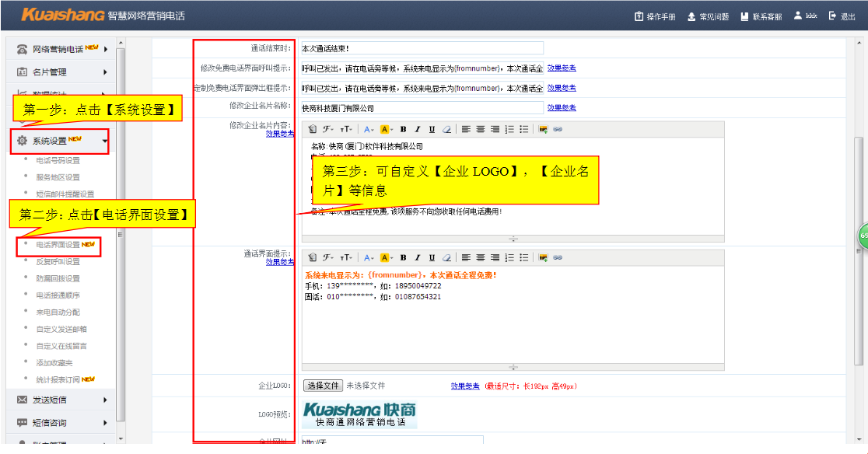868x454 pixels.
Task: Click Bold in the 企业名片内容 editor toolbar
Action: pos(403,129)
